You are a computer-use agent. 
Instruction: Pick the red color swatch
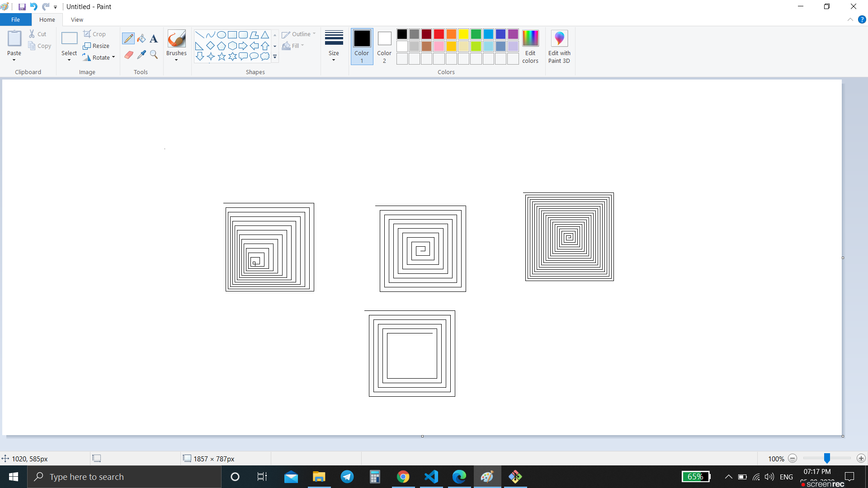(439, 34)
